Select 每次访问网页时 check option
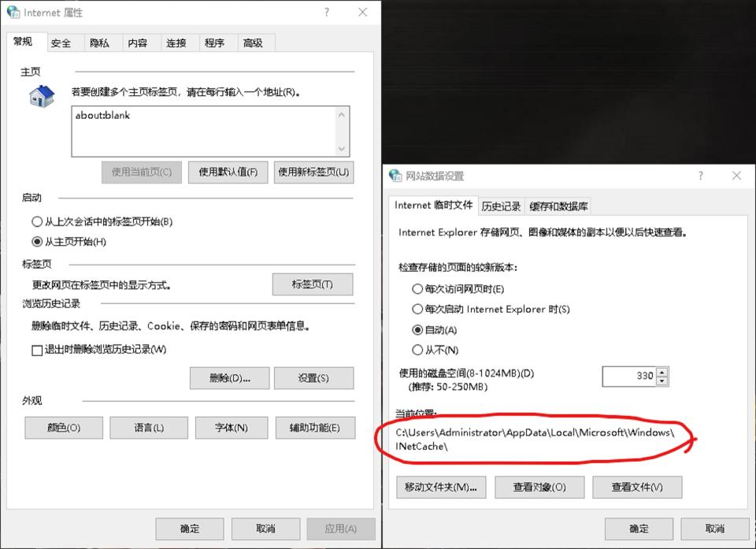The height and width of the screenshot is (549, 756). pos(418,289)
